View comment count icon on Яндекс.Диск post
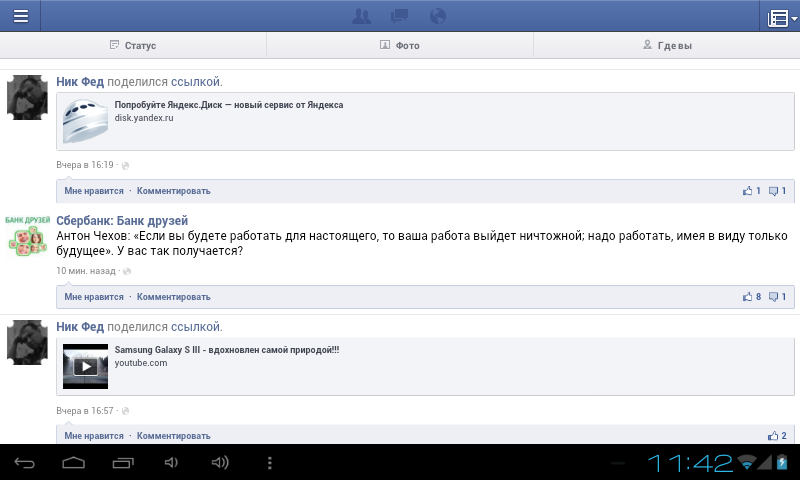Image resolution: width=800 pixels, height=480 pixels. pos(777,190)
